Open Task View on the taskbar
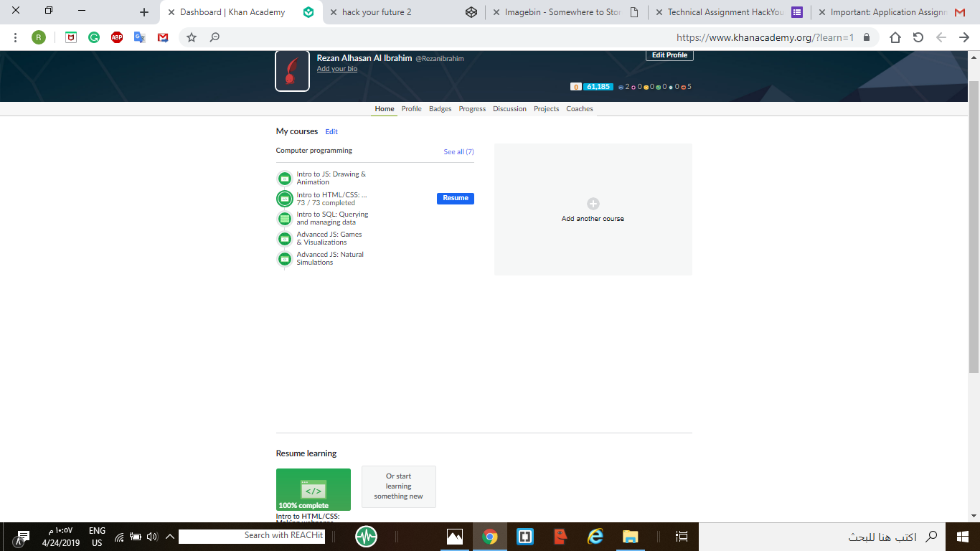 (682, 537)
